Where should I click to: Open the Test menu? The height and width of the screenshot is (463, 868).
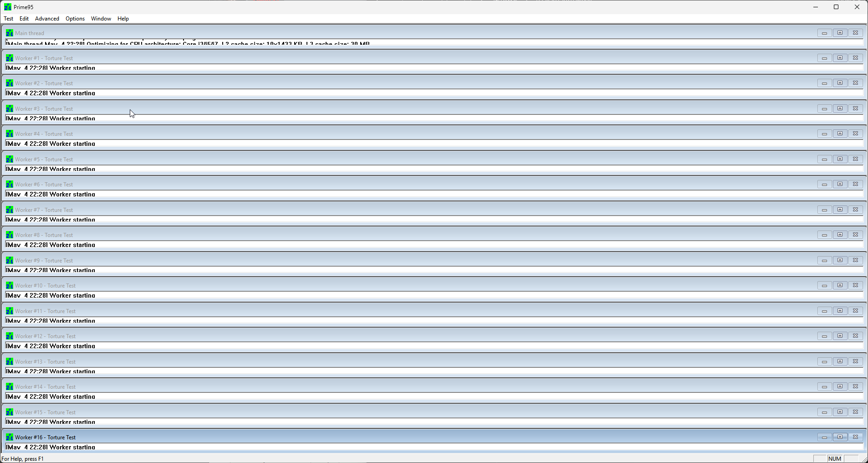9,19
